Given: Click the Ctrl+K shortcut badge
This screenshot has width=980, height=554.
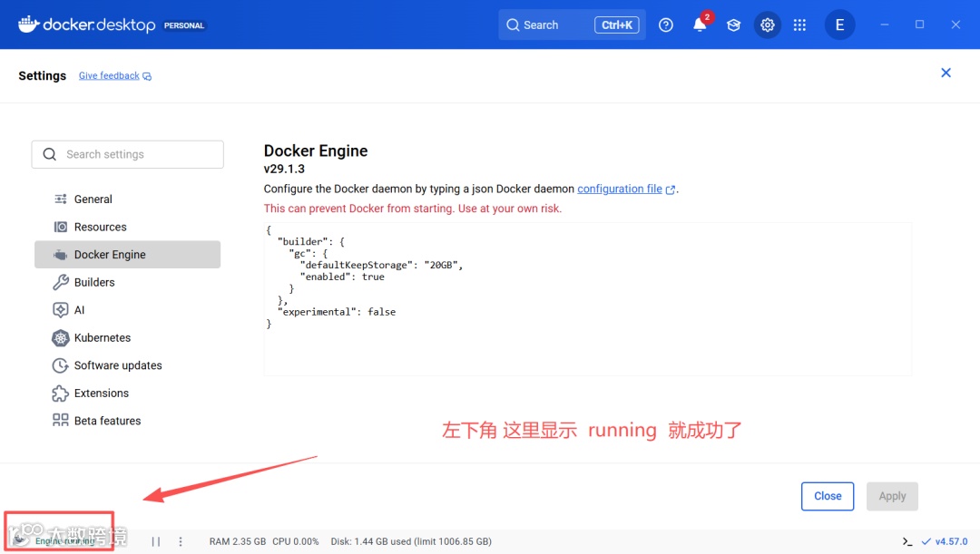Looking at the screenshot, I should point(616,25).
